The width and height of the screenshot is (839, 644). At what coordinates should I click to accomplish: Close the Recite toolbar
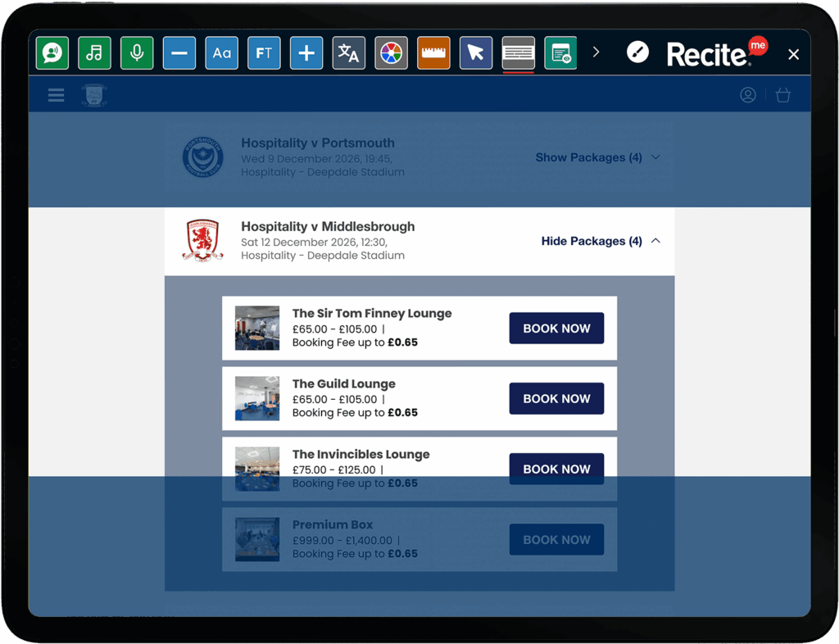[793, 54]
